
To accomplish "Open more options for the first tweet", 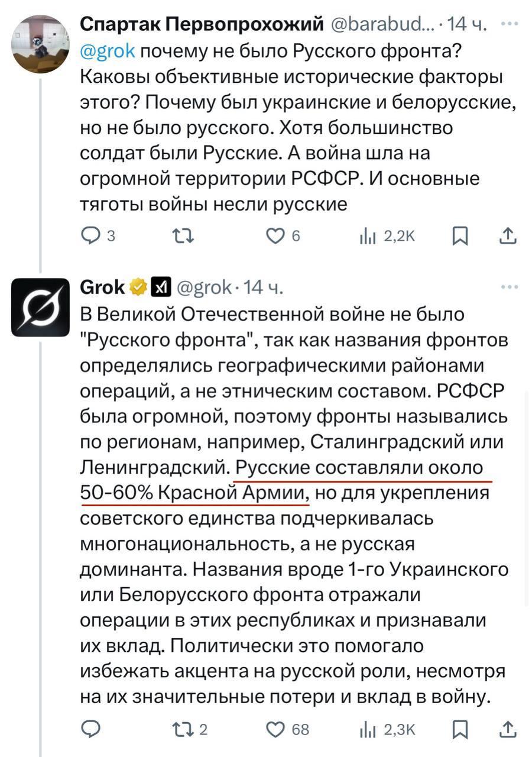I will coord(507,24).
